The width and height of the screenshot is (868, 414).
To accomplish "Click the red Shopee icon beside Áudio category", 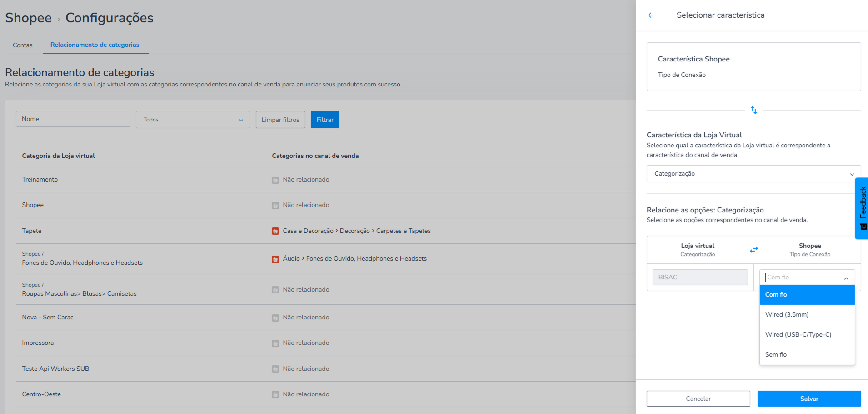I will (275, 259).
